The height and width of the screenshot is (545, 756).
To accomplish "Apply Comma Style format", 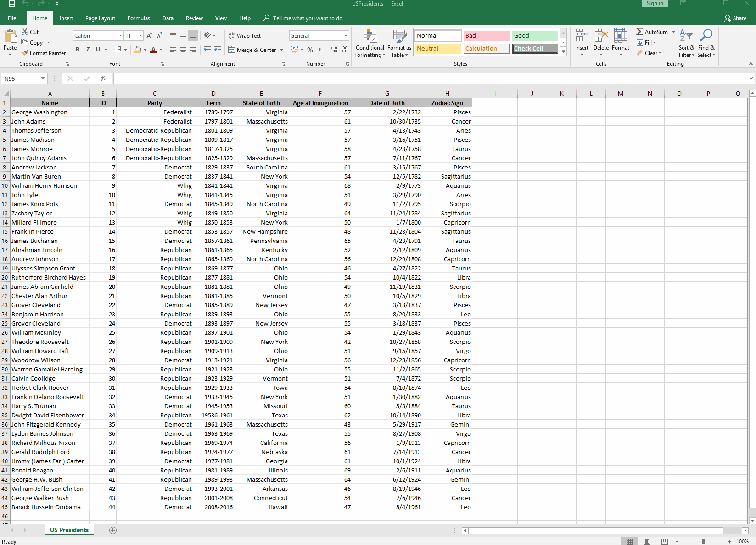I will [x=319, y=50].
